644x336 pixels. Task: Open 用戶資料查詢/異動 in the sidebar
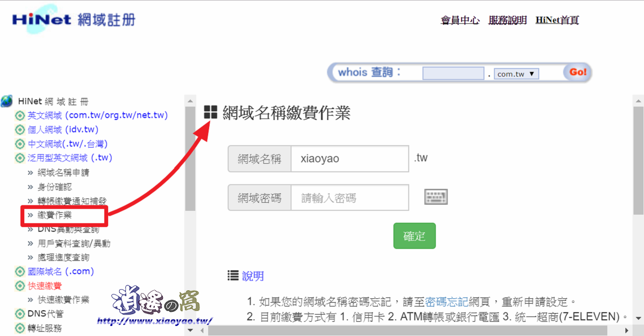click(74, 244)
